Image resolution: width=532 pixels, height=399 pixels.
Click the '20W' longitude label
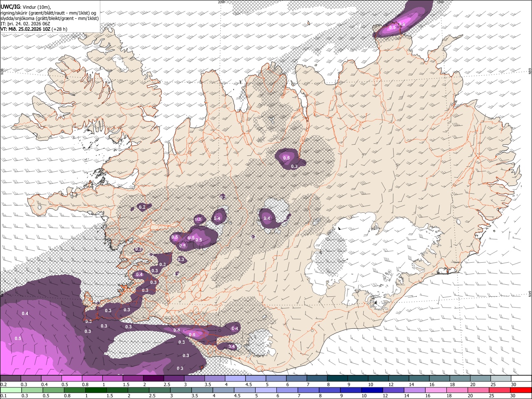tap(221, 2)
